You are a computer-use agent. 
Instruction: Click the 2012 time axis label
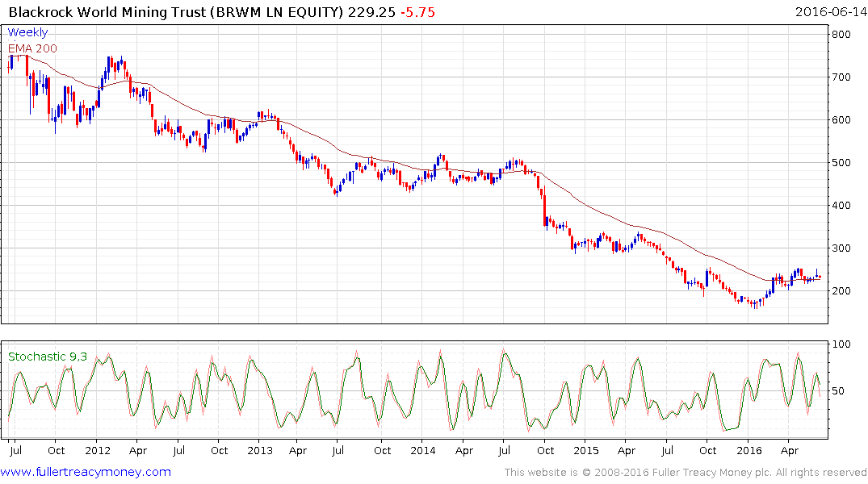tap(98, 451)
